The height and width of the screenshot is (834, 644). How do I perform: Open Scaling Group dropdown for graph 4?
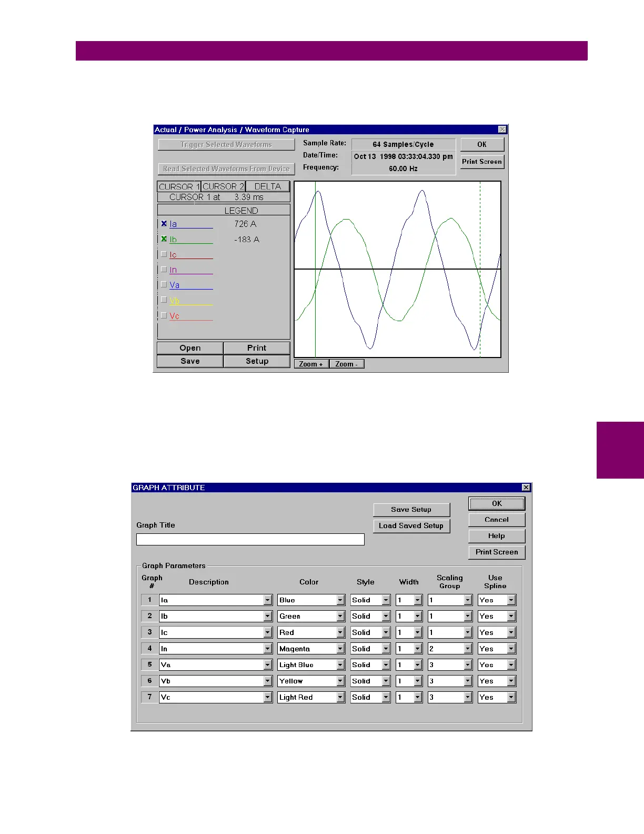point(468,649)
